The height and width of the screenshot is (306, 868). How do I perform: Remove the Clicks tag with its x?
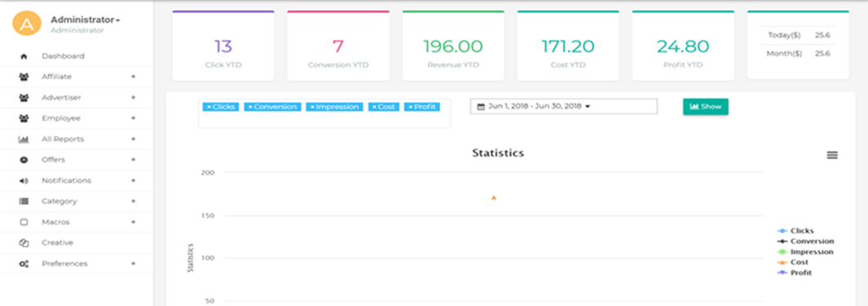pyautogui.click(x=209, y=107)
